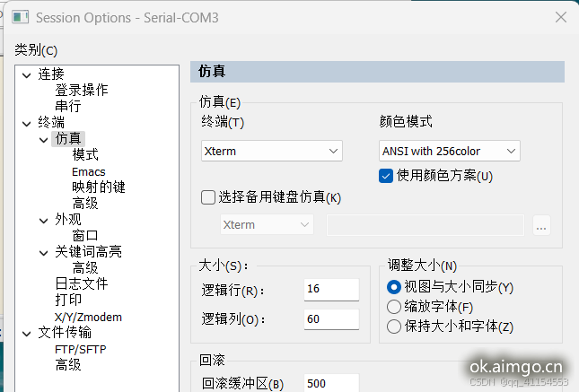Select 登录操作 in category tree
The height and width of the screenshot is (392, 579).
tap(81, 90)
